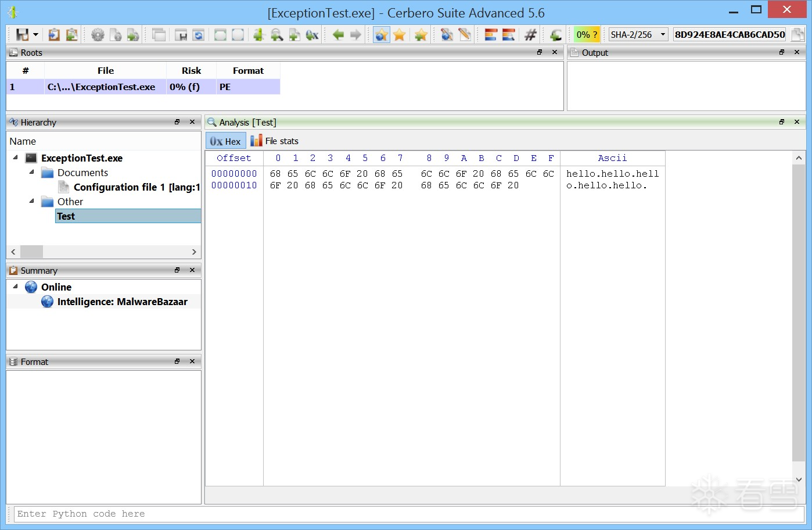Click the magnifier with green plus icon
The width and height of the screenshot is (812, 530).
coord(276,35)
